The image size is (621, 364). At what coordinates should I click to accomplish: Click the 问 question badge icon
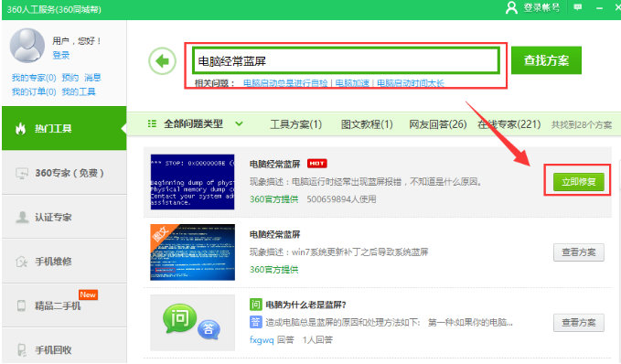pos(255,305)
